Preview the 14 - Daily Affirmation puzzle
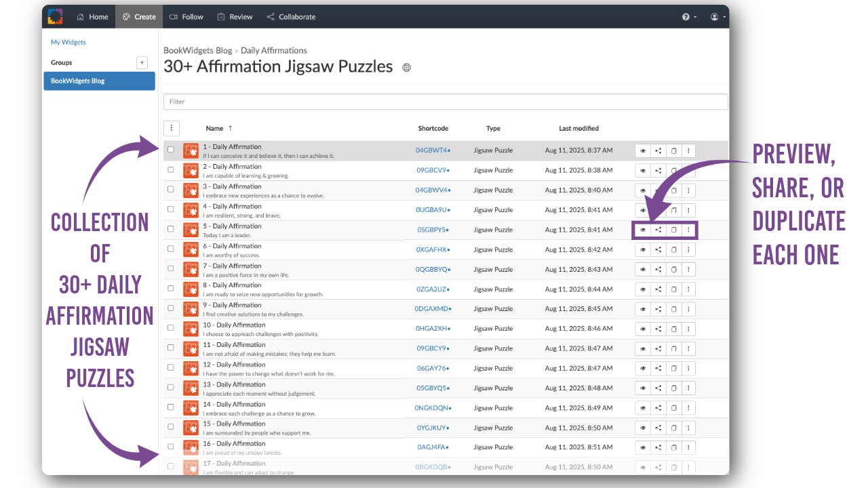The height and width of the screenshot is (488, 868). click(643, 408)
